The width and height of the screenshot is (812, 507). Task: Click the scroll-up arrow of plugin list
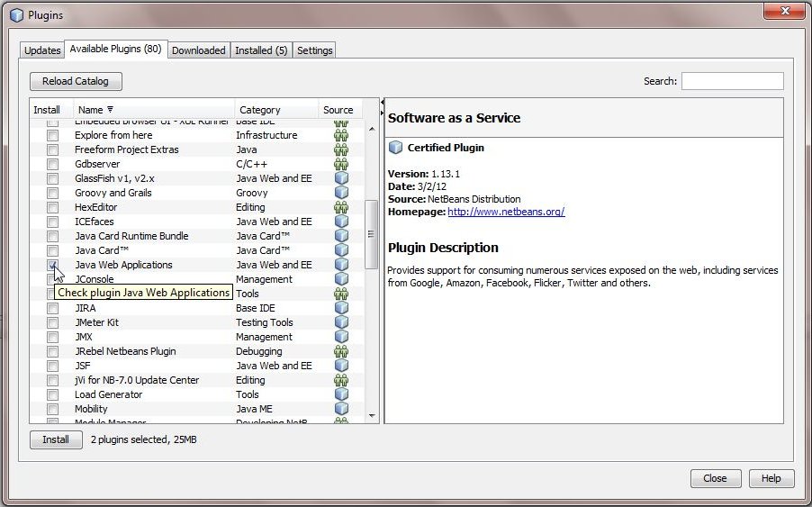371,129
